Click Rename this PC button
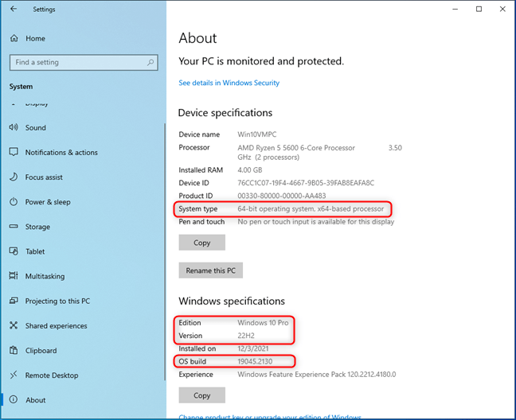This screenshot has width=516, height=420. click(211, 270)
